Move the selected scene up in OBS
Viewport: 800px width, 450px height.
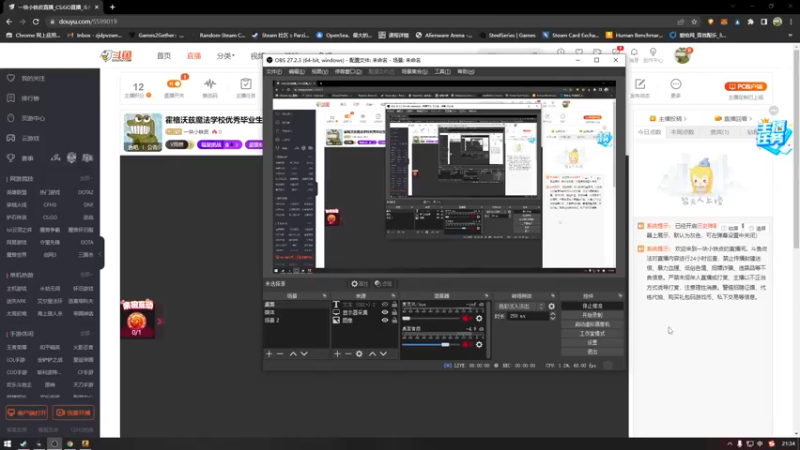pos(293,354)
